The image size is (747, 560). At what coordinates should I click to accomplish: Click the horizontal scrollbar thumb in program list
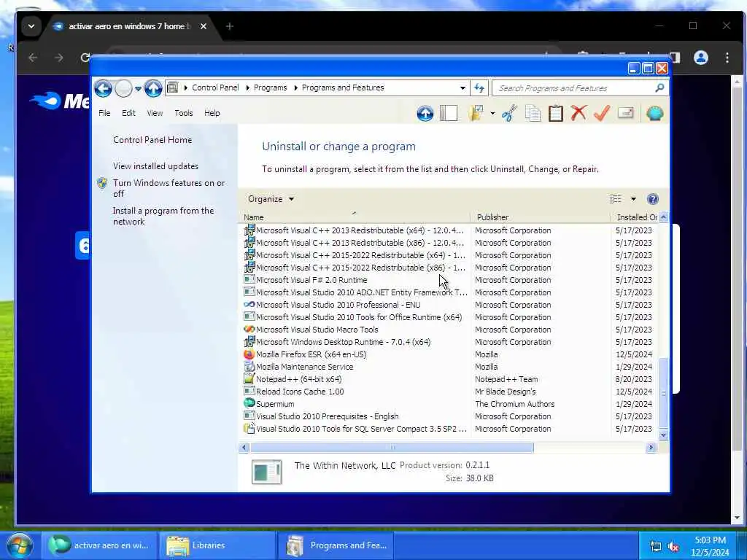click(x=392, y=448)
